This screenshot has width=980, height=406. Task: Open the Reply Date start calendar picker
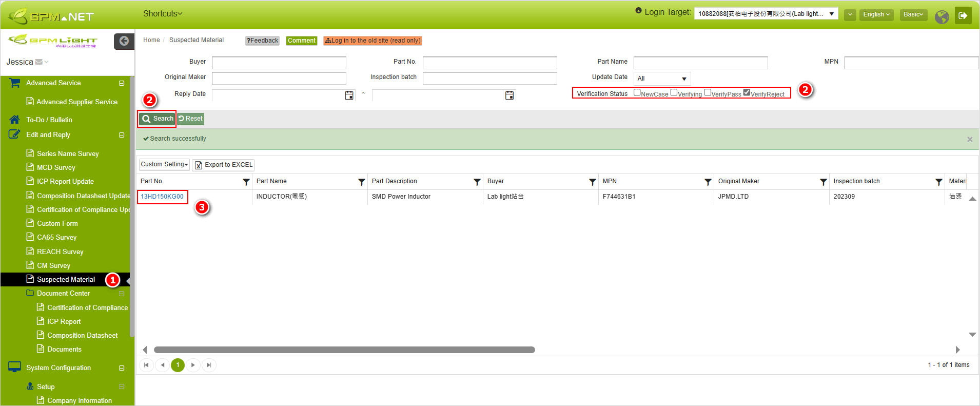pos(349,95)
